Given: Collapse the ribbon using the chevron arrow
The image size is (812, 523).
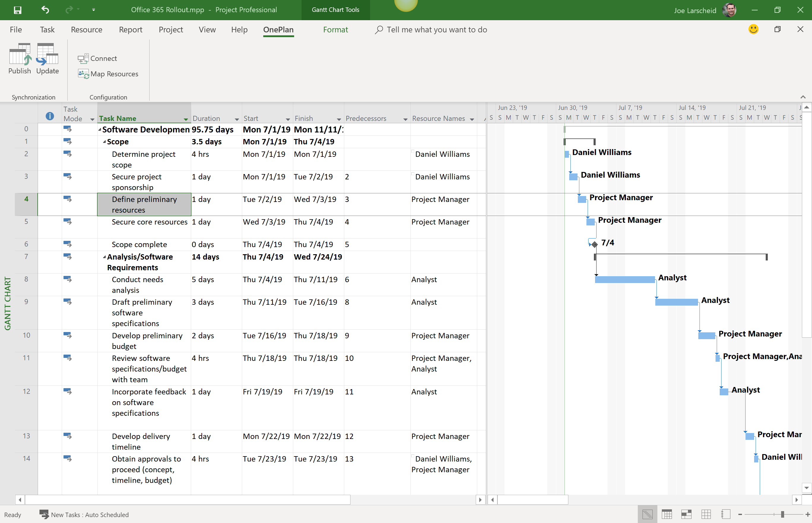Looking at the screenshot, I should (x=803, y=97).
